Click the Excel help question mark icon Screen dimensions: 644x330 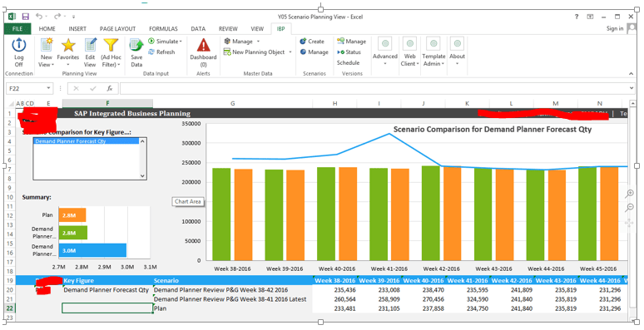pyautogui.click(x=577, y=17)
